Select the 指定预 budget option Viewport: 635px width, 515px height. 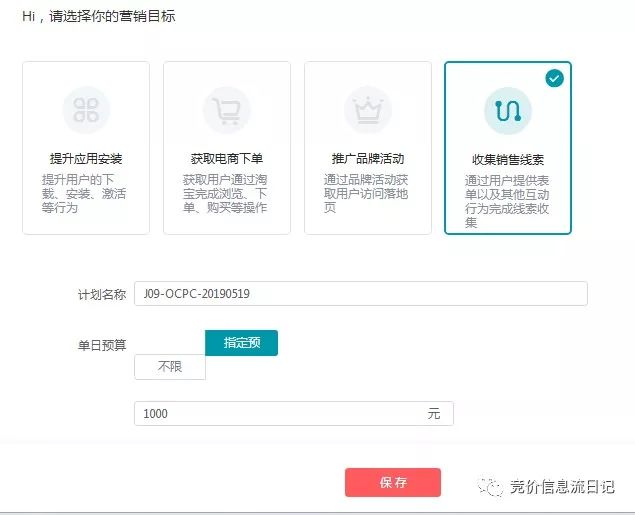[x=241, y=343]
